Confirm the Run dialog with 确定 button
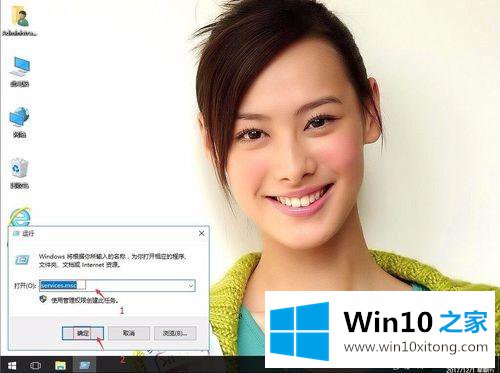500x373 pixels. (x=83, y=333)
